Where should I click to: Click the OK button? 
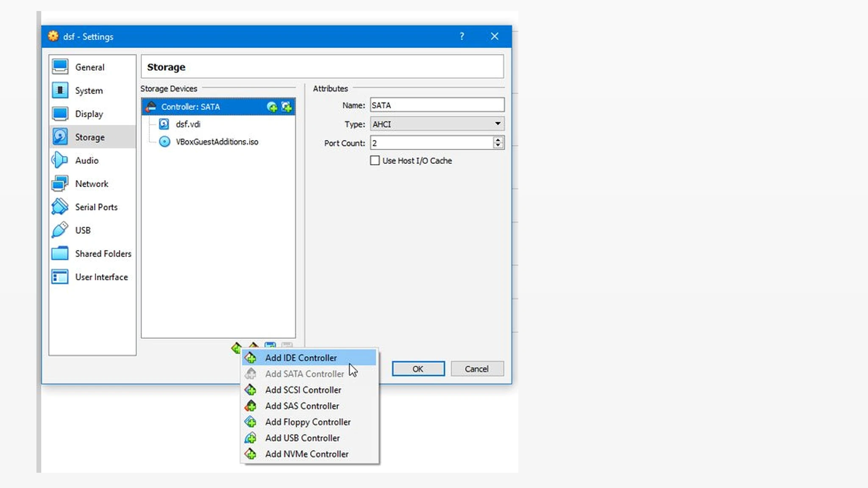coord(418,369)
